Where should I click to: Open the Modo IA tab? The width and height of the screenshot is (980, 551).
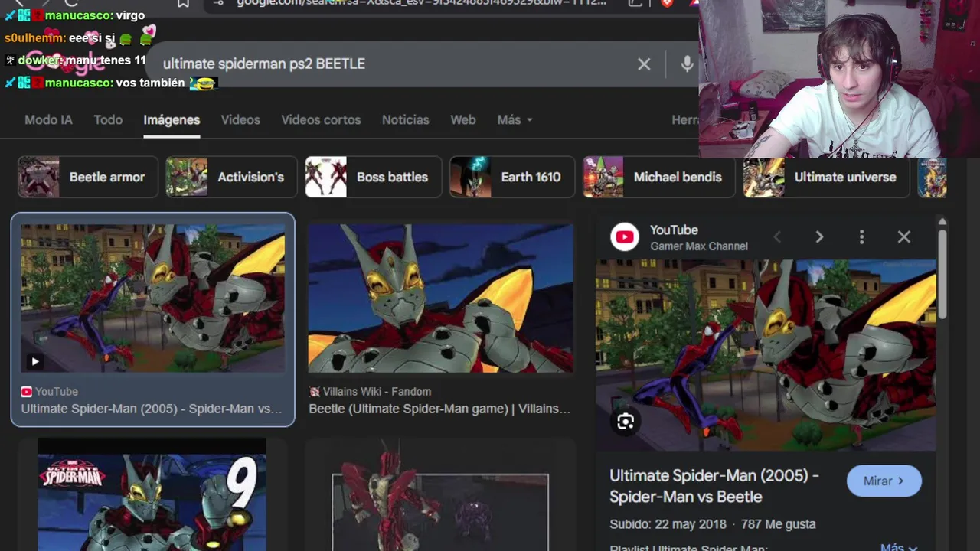48,120
